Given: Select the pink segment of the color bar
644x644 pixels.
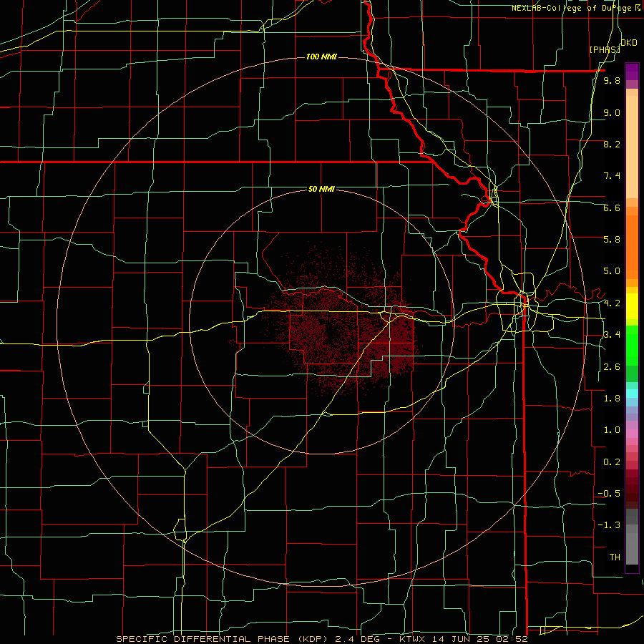Looking at the screenshot, I should (x=632, y=434).
